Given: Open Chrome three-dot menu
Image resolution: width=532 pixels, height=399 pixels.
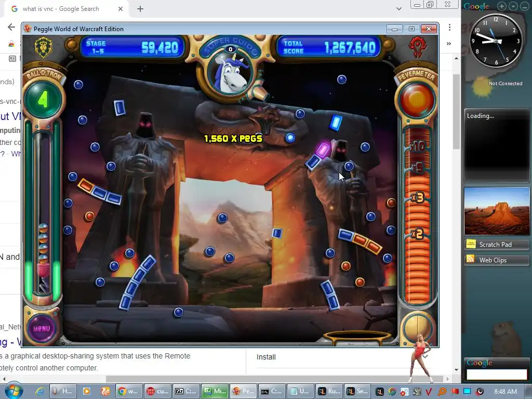Looking at the screenshot, I should 449,27.
